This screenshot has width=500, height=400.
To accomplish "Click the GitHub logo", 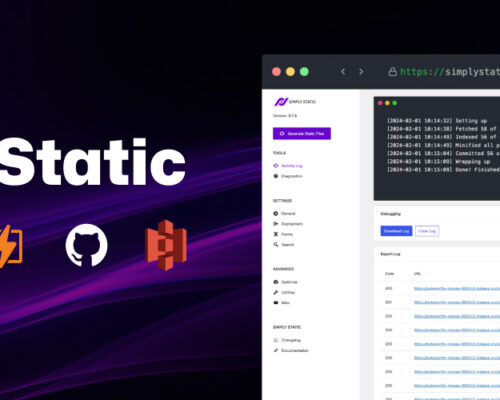I will tap(87, 245).
